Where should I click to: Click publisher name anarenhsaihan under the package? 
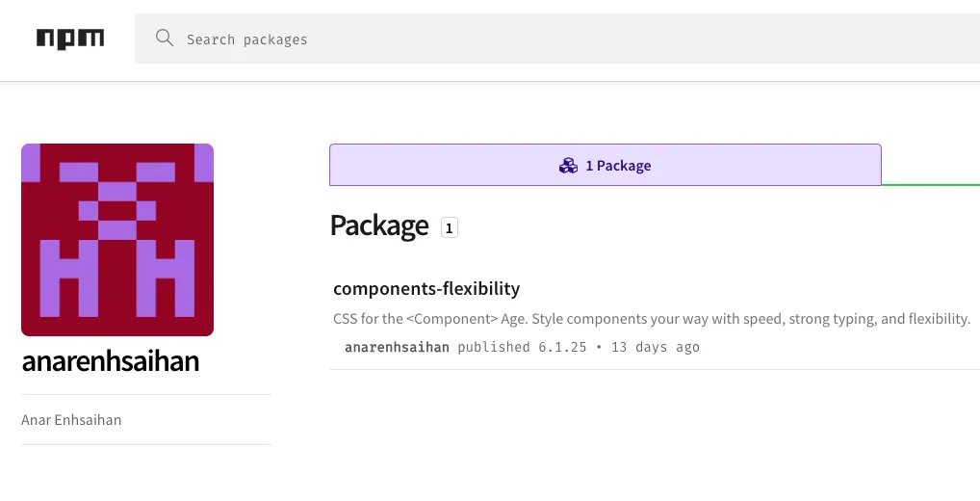point(397,347)
